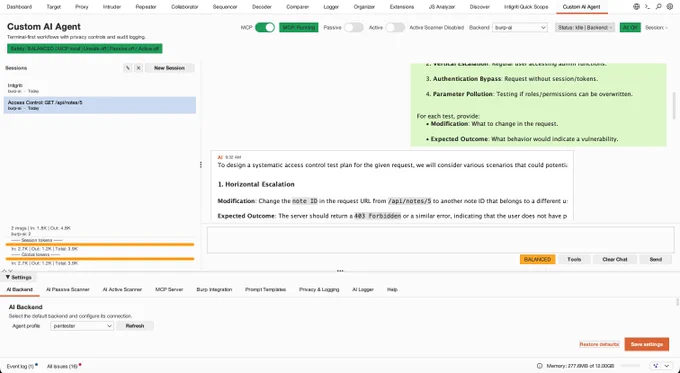This screenshot has height=373, width=680.
Task: Click the Session tokens orange progress bar
Action: (100, 245)
